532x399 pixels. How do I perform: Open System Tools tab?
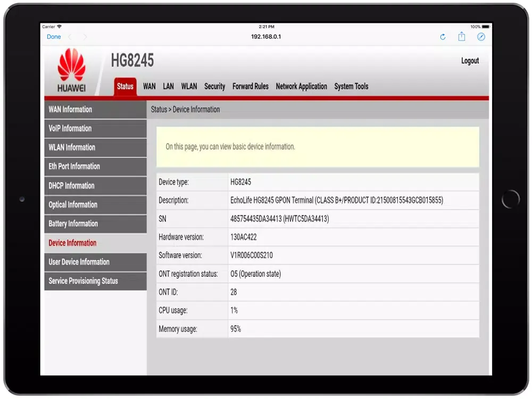(x=351, y=86)
